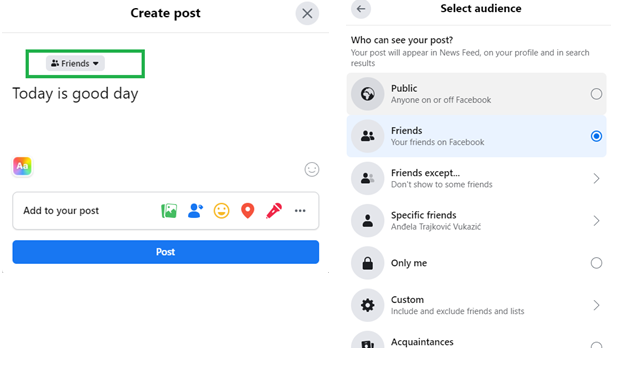Open the colorful Aa background picker

(x=23, y=166)
